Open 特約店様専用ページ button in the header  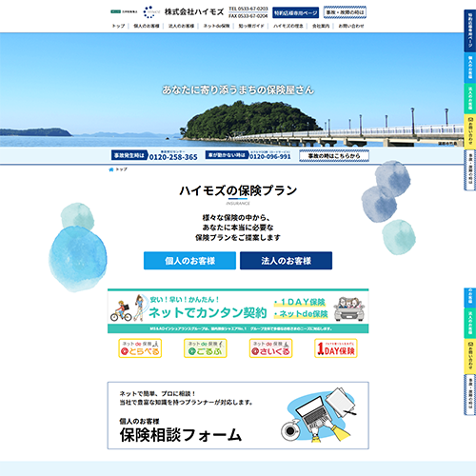295,12
